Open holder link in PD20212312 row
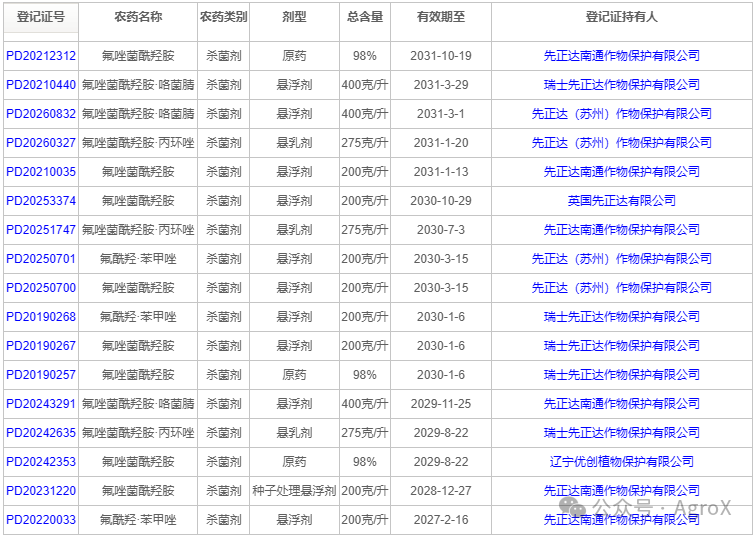This screenshot has height=538, width=755. click(622, 56)
